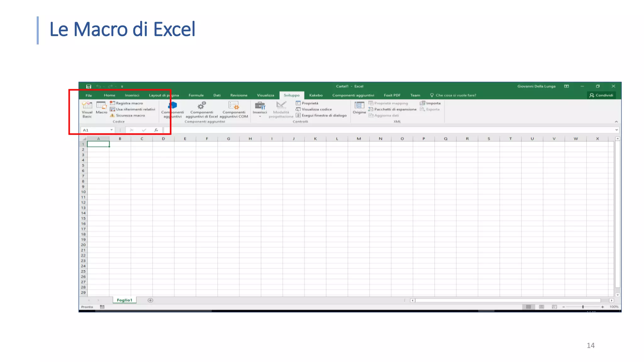Switch to the Dati tab
The image size is (644, 362).
point(217,95)
